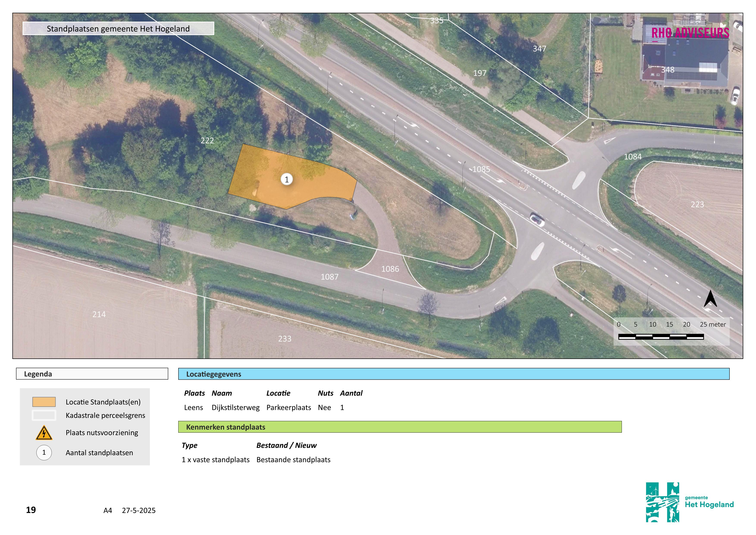Screen dimensions: 756x535
Task: Click the electricity warning triangle icon in legend
Action: (44, 433)
